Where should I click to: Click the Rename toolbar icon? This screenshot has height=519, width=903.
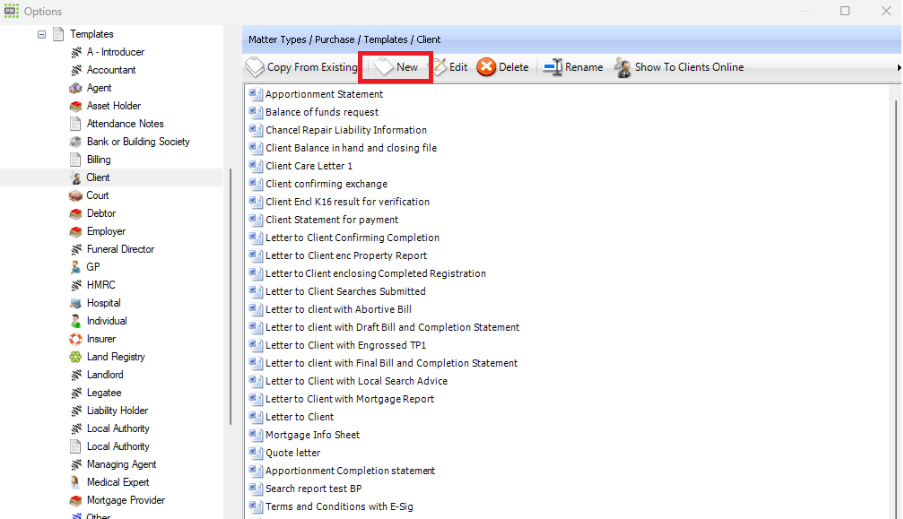[x=552, y=67]
